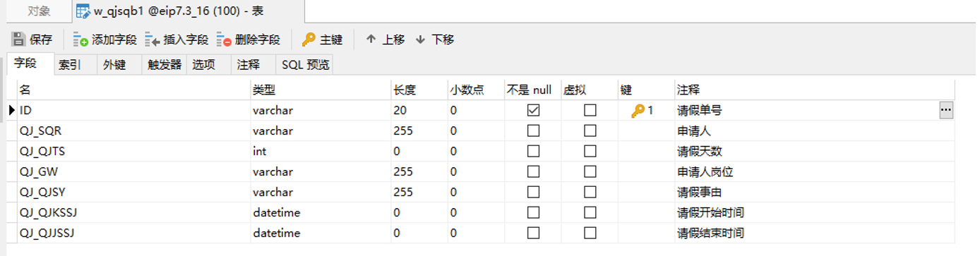
Task: Check 虚拟 checkbox for ID field
Action: pos(590,111)
